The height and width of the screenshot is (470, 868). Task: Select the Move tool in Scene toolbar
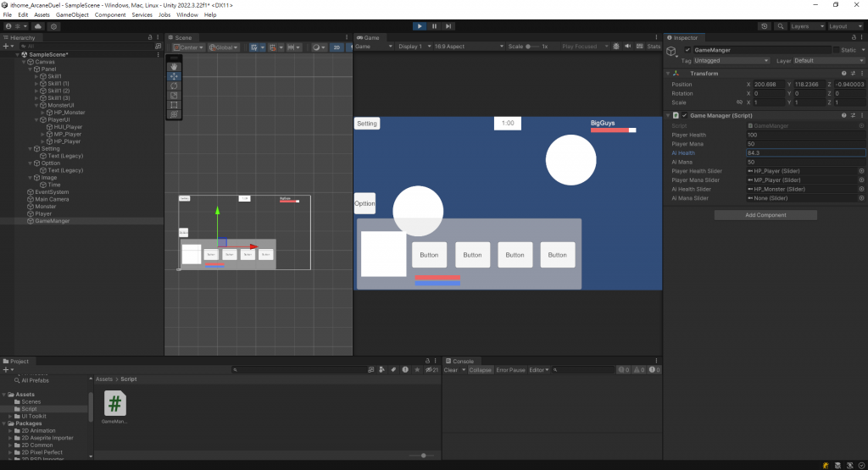tap(174, 76)
